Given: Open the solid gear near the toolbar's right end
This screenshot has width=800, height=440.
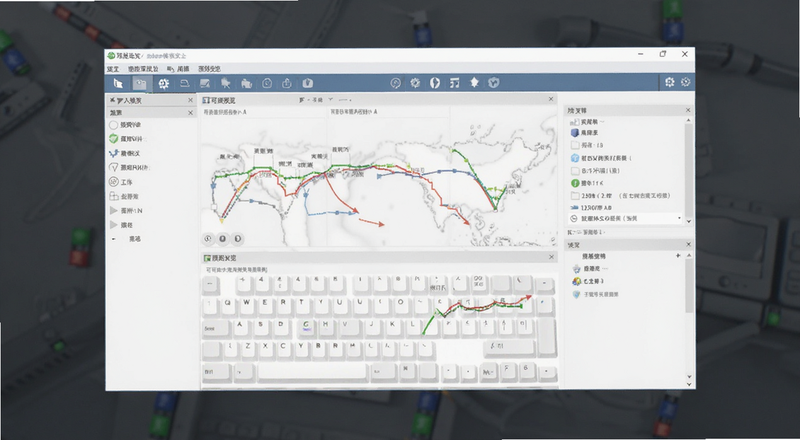Looking at the screenshot, I should [669, 82].
